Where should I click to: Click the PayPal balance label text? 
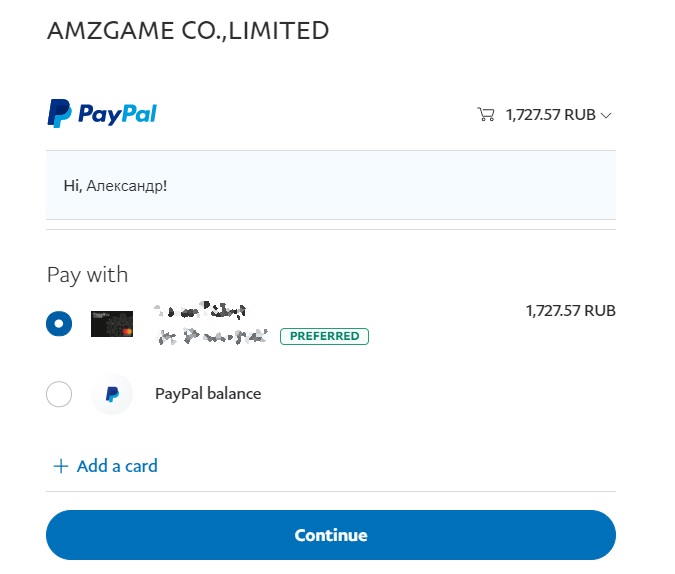pyautogui.click(x=208, y=394)
